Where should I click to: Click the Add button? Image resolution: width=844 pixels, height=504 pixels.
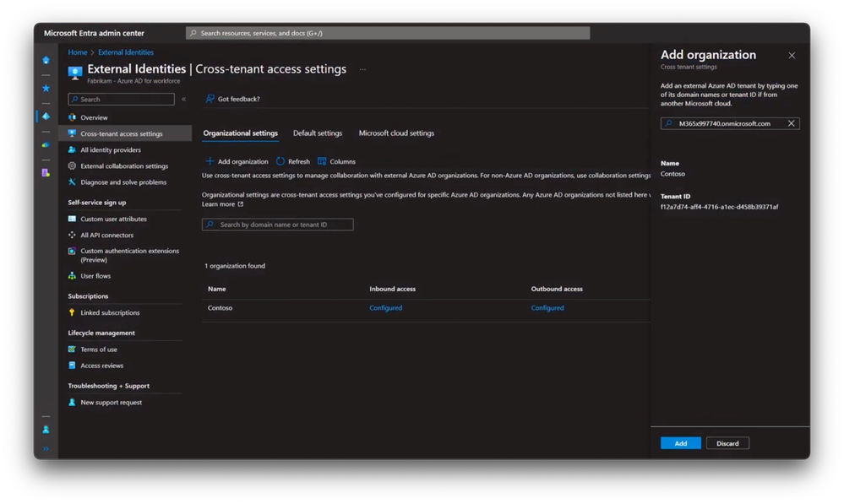click(681, 443)
